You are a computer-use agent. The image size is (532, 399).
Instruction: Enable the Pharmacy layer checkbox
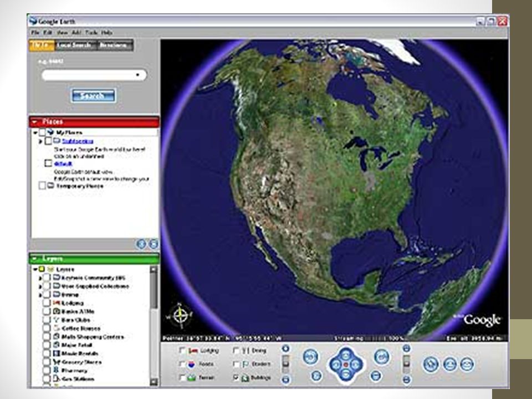click(x=47, y=371)
